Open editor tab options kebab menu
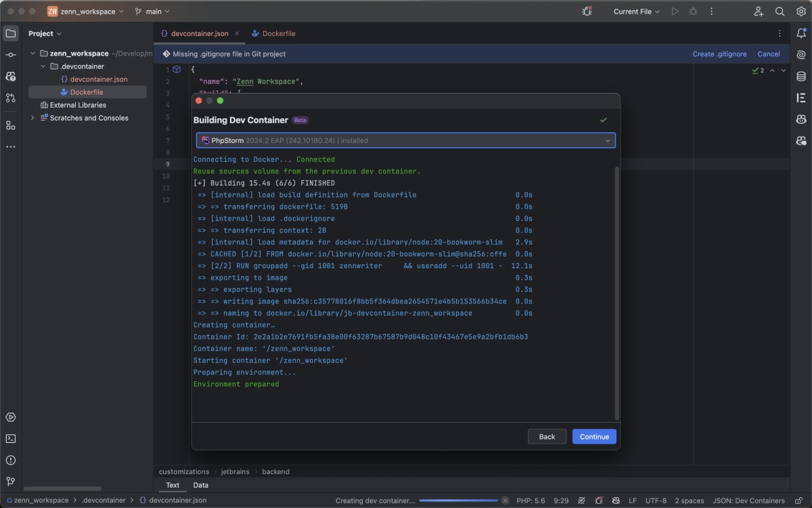 tap(780, 33)
